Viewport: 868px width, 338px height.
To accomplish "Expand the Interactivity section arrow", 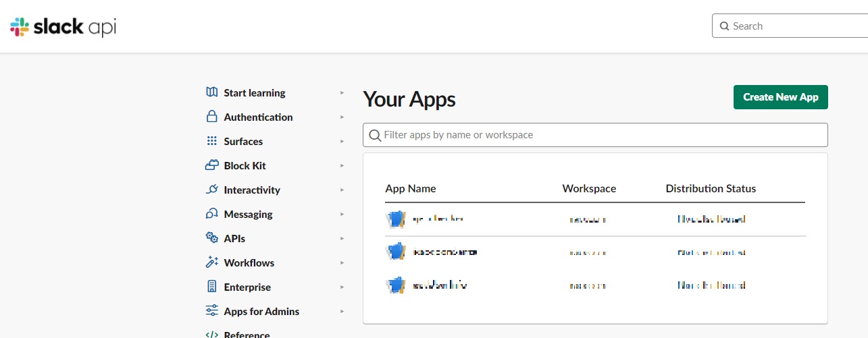I will [x=342, y=190].
